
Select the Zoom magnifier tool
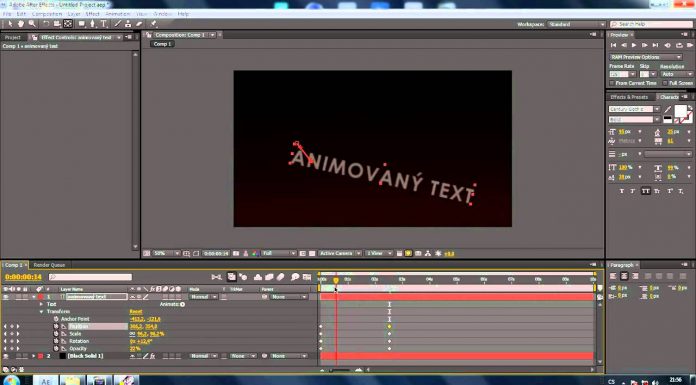32,24
